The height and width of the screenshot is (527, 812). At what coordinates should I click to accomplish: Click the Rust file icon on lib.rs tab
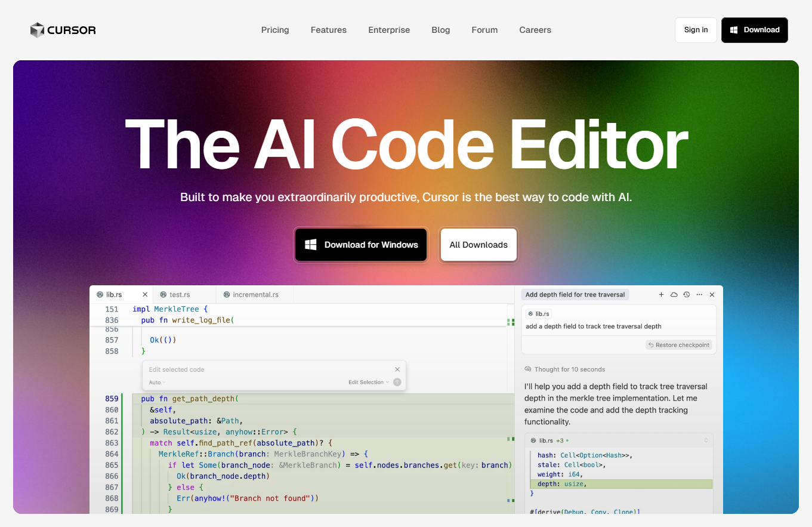pos(100,295)
